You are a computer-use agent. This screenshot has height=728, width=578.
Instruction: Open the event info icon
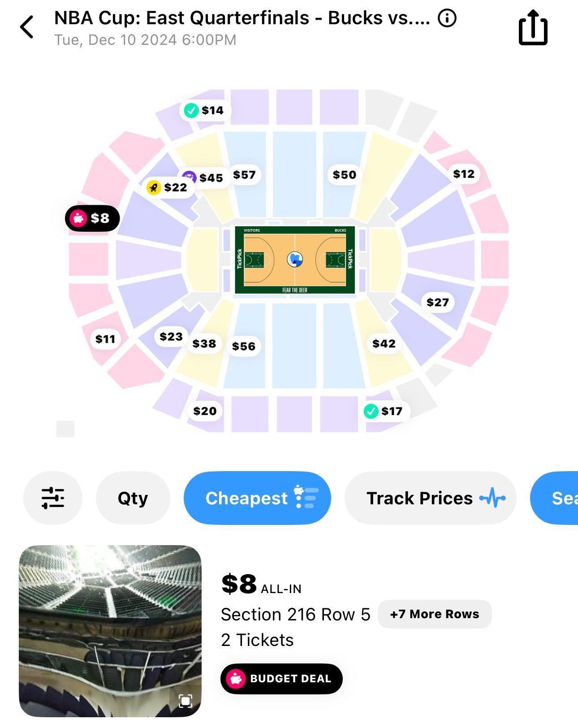[x=447, y=18]
